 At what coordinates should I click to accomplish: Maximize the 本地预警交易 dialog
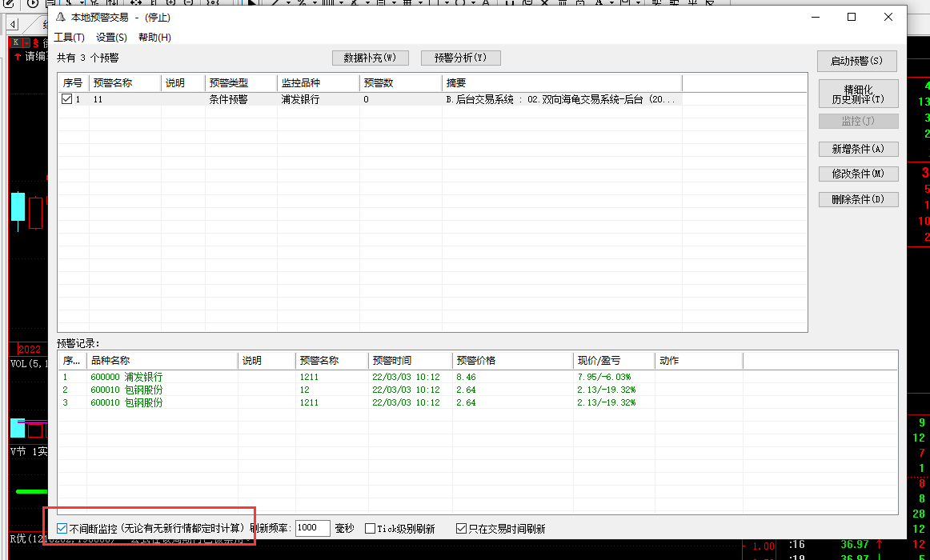pyautogui.click(x=852, y=17)
